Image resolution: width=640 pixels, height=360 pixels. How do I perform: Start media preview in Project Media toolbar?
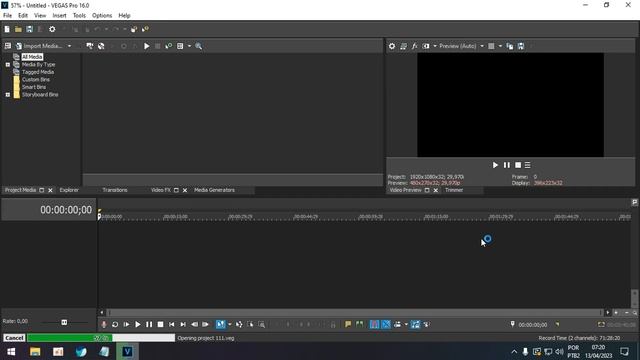click(147, 46)
